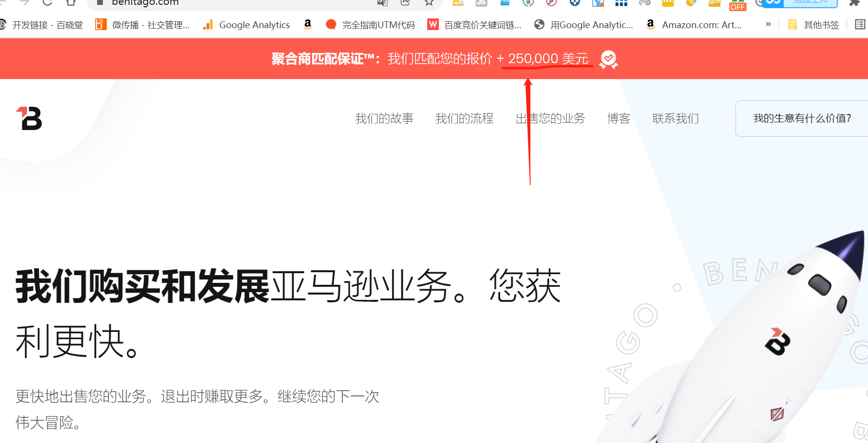Click the share page icon in address bar
868x443 pixels.
405,3
